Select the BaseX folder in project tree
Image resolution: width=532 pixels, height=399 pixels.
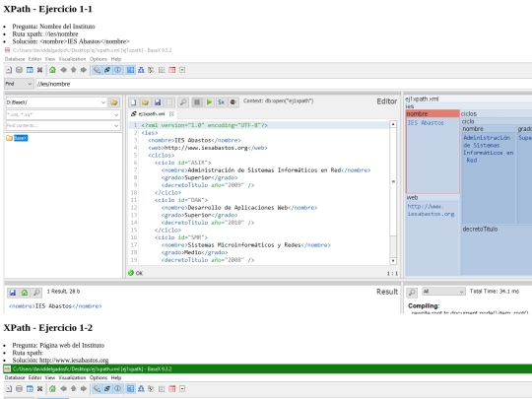[x=21, y=138]
